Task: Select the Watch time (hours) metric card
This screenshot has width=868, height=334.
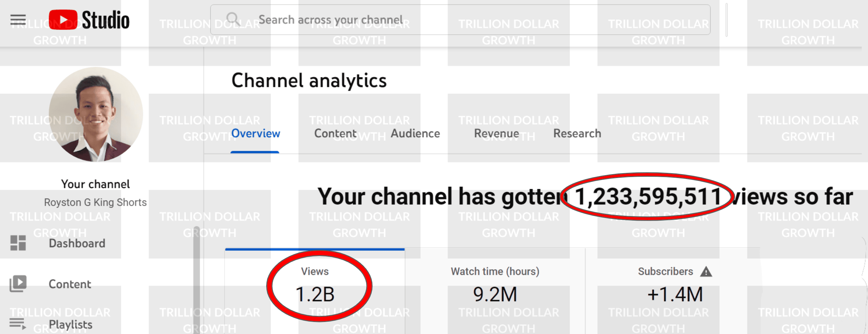Action: pos(495,287)
